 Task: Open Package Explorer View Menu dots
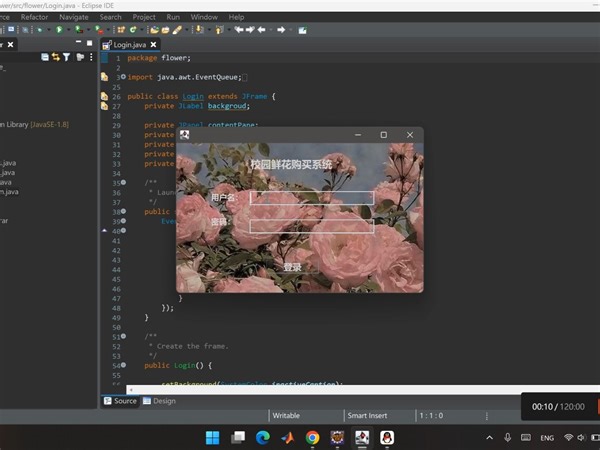coord(91,57)
